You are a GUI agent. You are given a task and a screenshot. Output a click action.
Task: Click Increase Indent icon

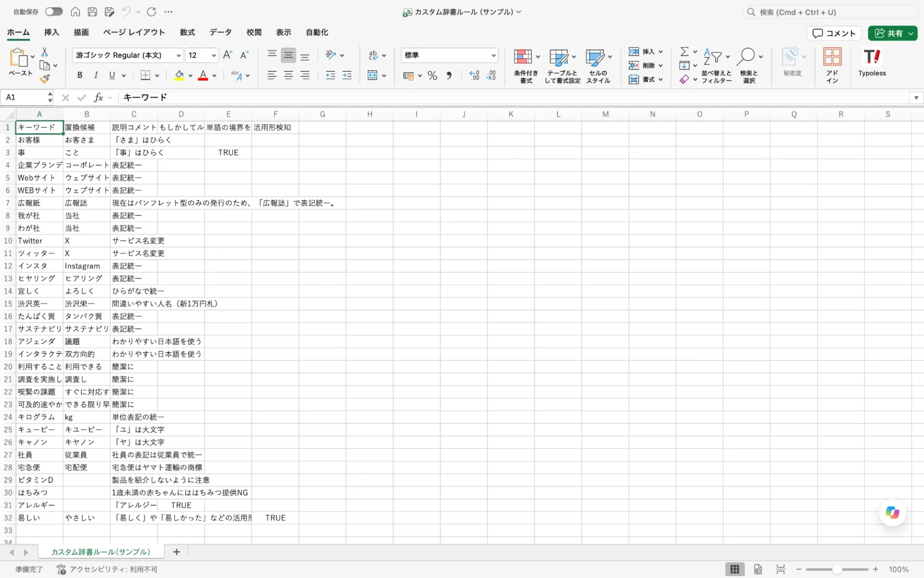tap(347, 75)
